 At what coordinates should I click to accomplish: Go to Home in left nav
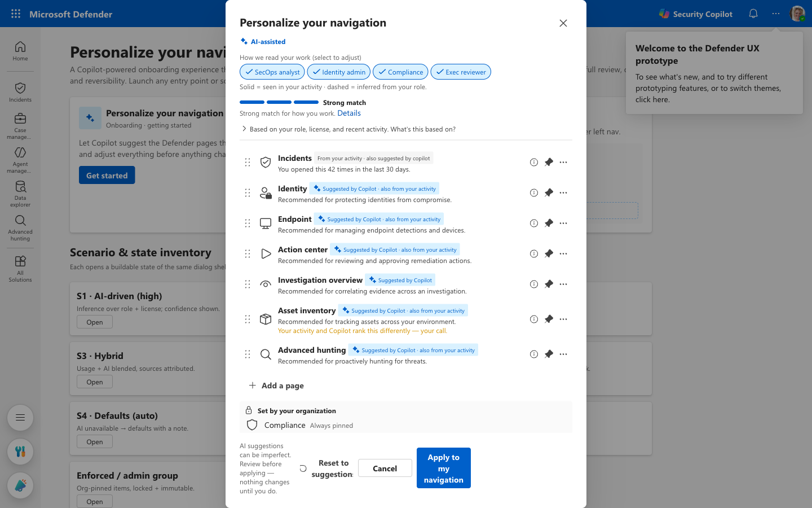click(x=20, y=51)
